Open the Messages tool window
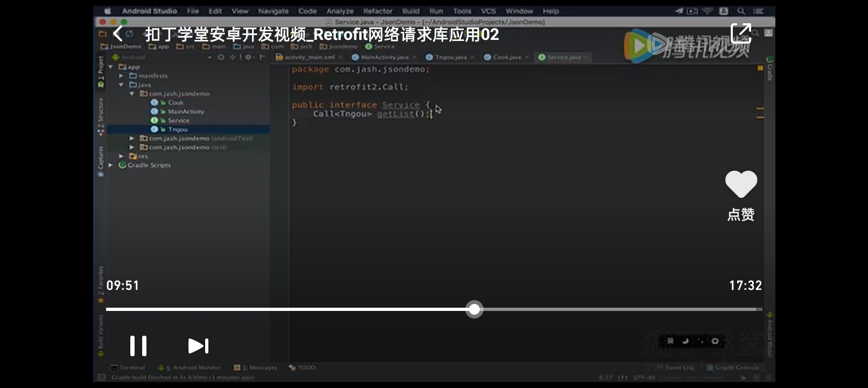Viewport: 868px width, 388px height. (x=256, y=368)
